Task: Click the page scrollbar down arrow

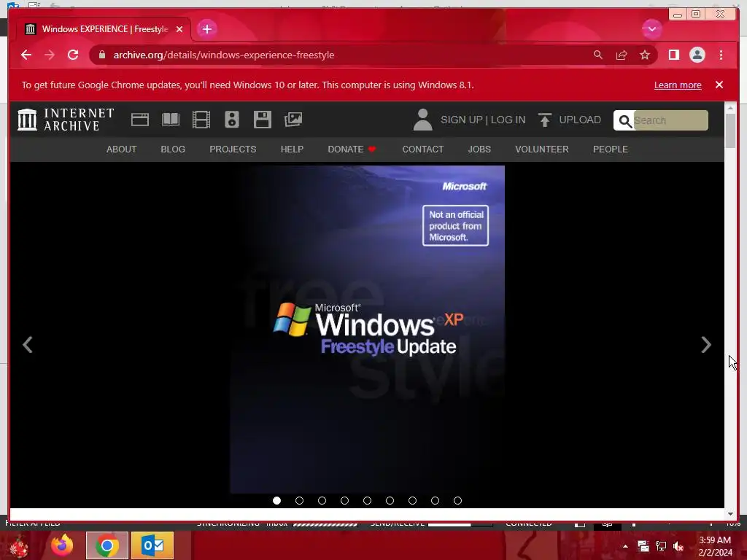Action: coord(731,514)
